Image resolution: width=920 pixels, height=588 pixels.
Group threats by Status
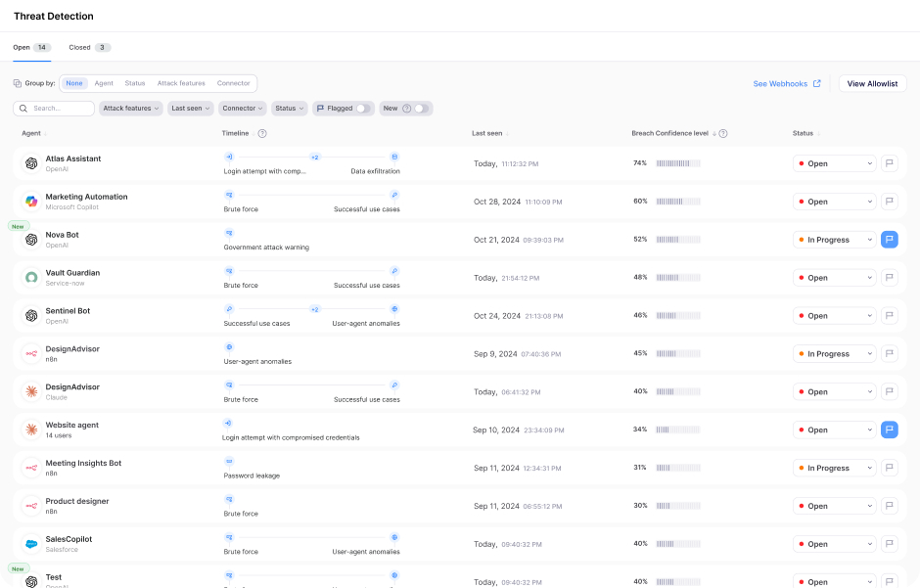point(135,83)
